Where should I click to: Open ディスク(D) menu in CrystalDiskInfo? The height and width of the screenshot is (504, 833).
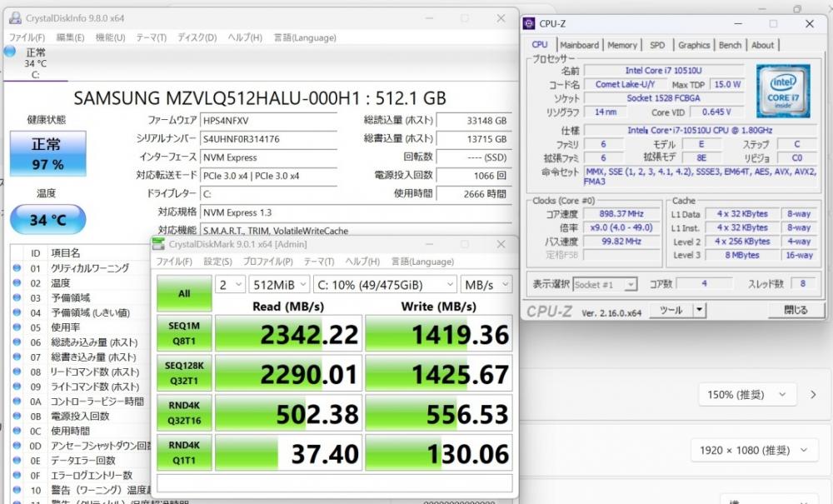tap(197, 37)
